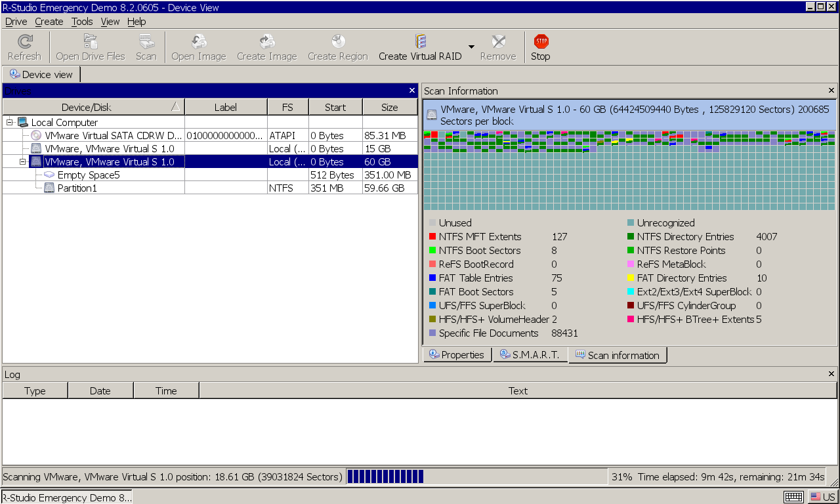Click Open Drive Files toolbar icon
This screenshot has width=840, height=504.
(91, 42)
